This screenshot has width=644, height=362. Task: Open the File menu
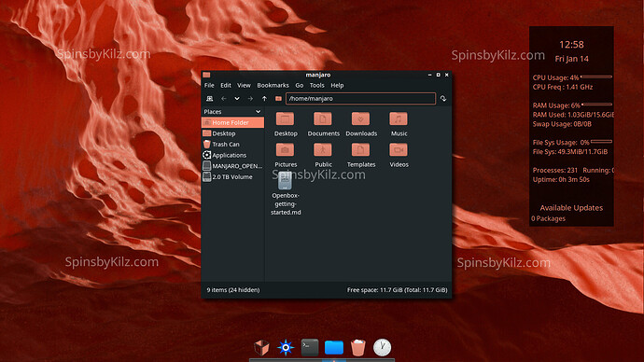tap(209, 86)
